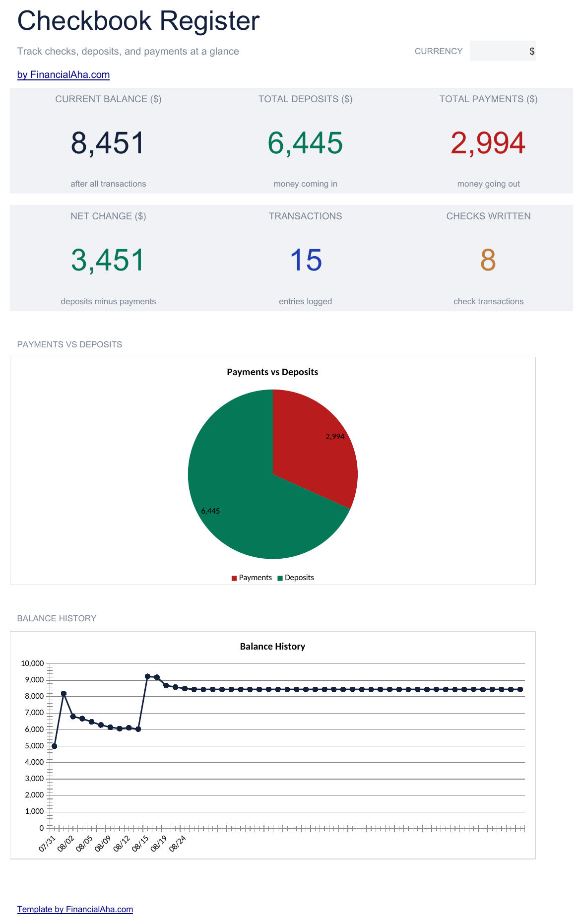Image resolution: width=583 pixels, height=924 pixels.
Task: Click the 6,445 pie data label
Action: (210, 511)
